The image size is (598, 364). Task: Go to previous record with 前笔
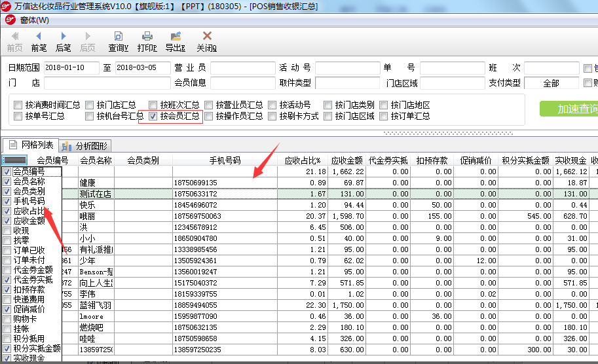click(39, 42)
